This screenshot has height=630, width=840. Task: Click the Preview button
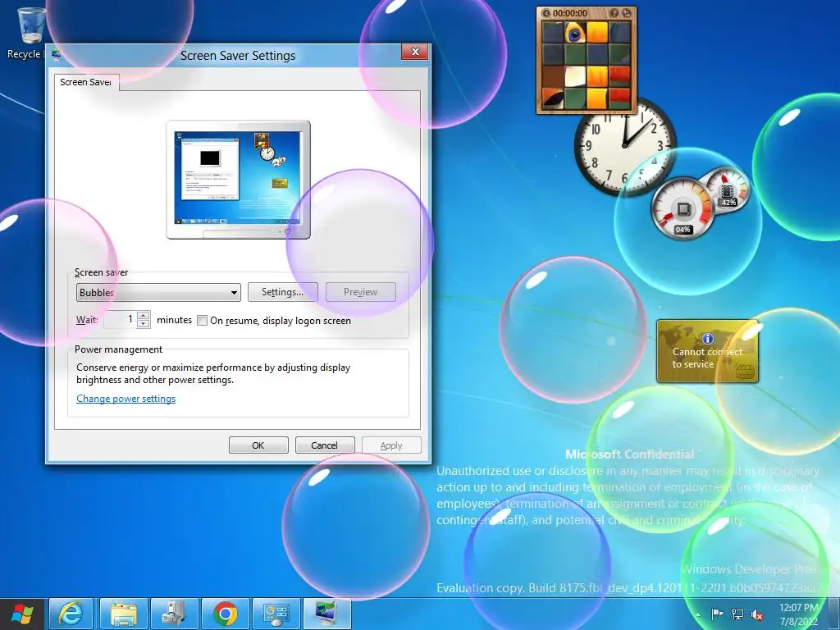tap(361, 292)
